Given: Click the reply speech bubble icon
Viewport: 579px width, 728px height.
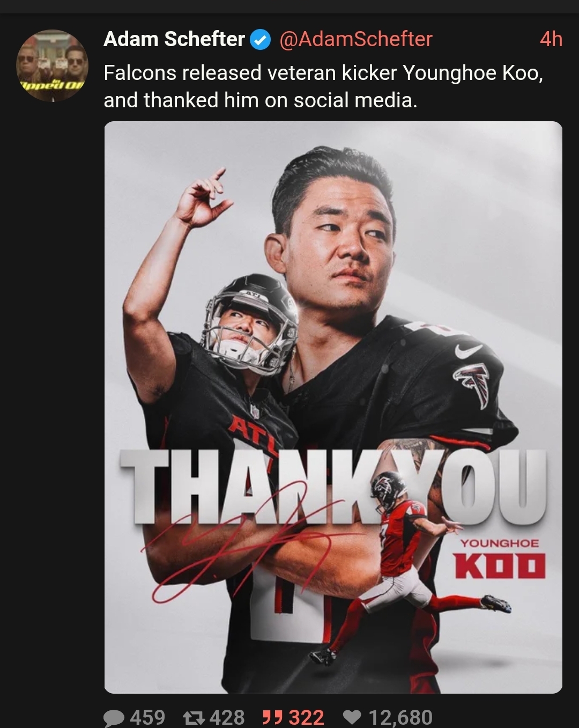Looking at the screenshot, I should pyautogui.click(x=114, y=718).
